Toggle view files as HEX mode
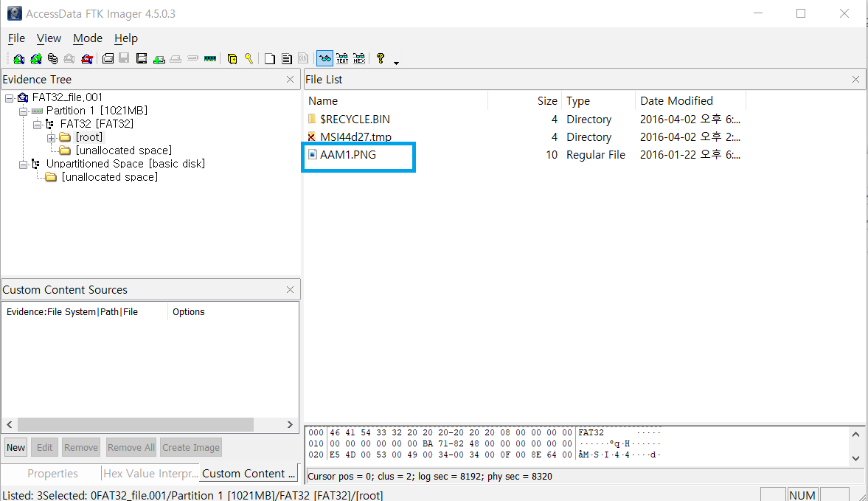This screenshot has width=868, height=501. [x=359, y=59]
